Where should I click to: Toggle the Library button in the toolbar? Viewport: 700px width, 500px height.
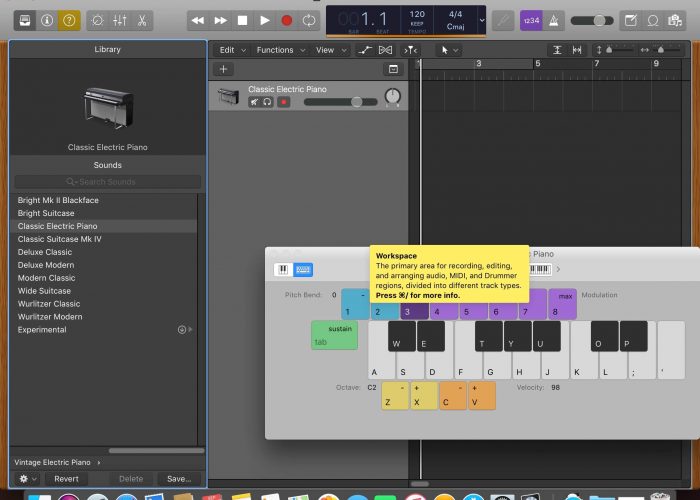tap(25, 21)
